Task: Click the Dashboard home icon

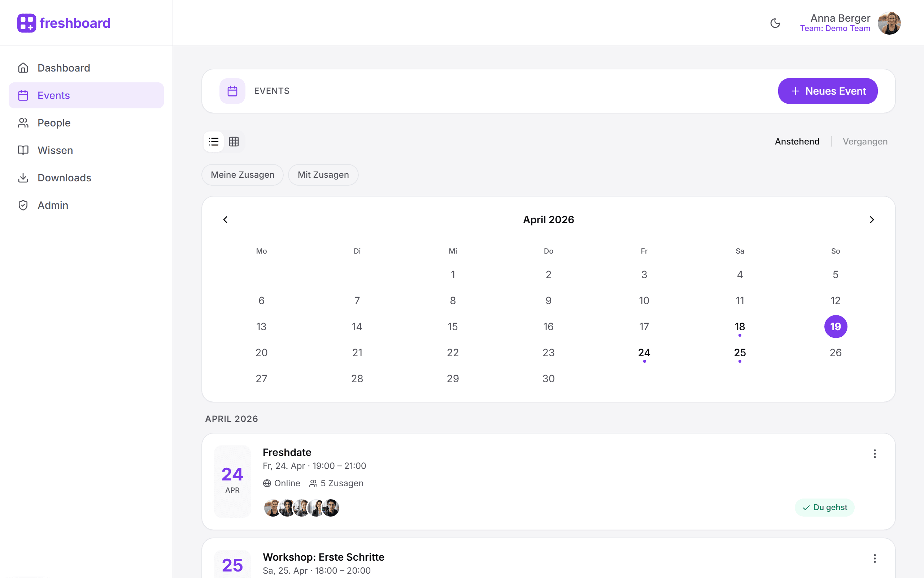Action: [23, 68]
